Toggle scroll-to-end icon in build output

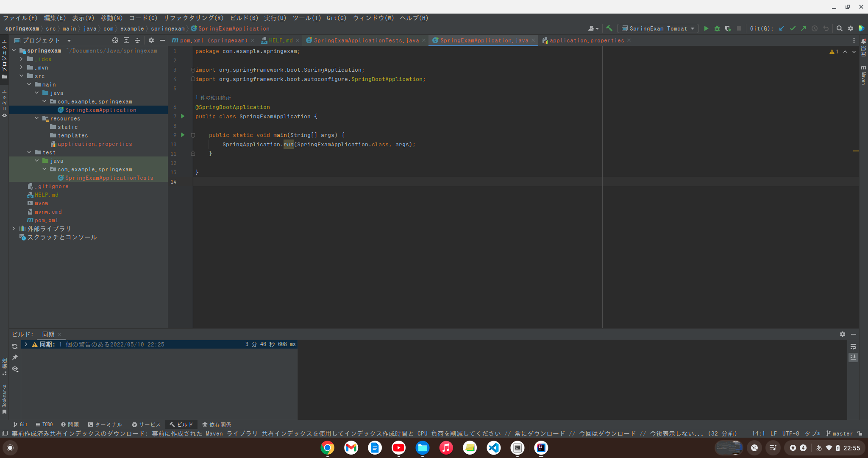[x=853, y=357]
